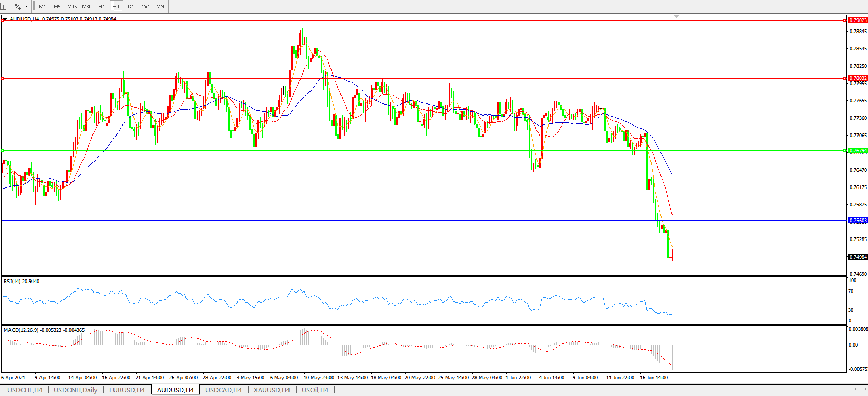Click the W1 weekly timeframe button
Image resolution: width=868 pixels, height=396 pixels.
tap(146, 7)
